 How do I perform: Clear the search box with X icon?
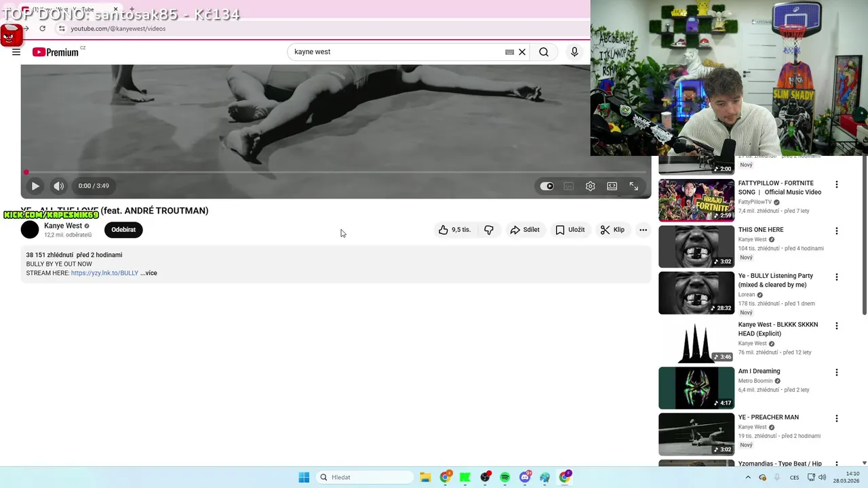tap(522, 52)
